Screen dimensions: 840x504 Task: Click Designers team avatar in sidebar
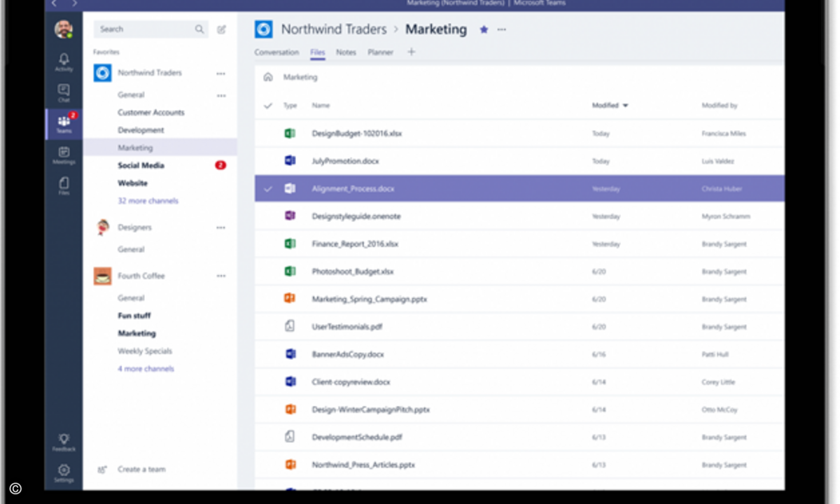click(x=102, y=227)
